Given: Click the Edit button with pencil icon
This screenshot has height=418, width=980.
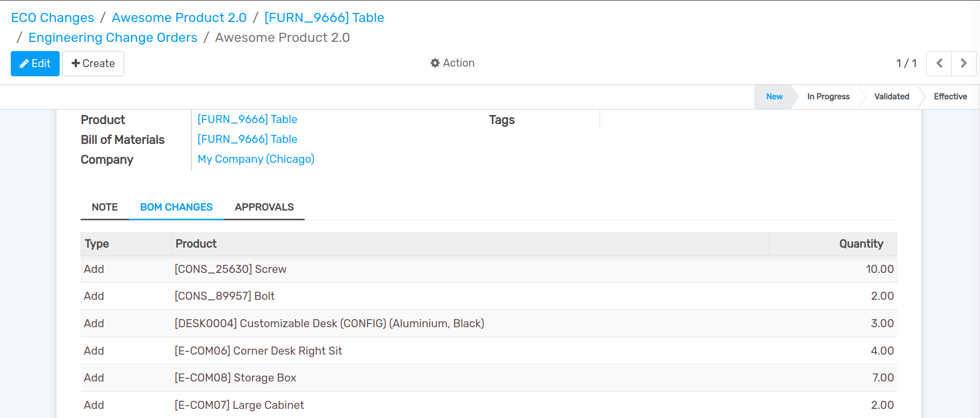Looking at the screenshot, I should pos(35,63).
